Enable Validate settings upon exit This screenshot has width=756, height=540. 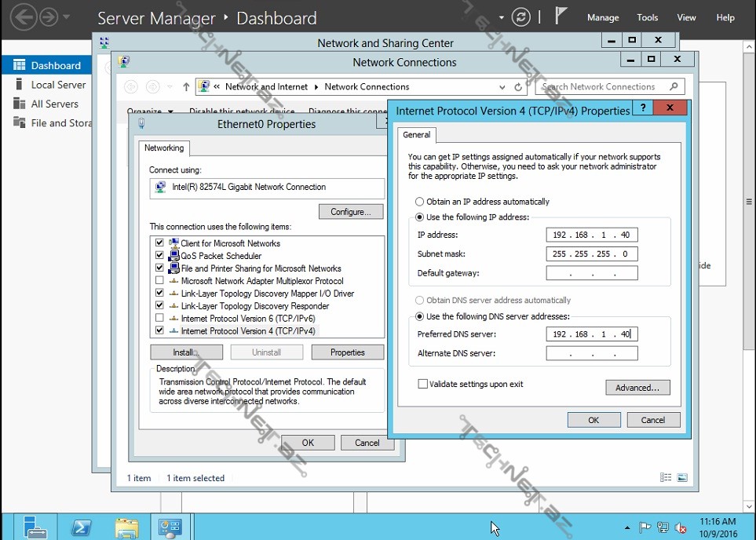coord(423,384)
